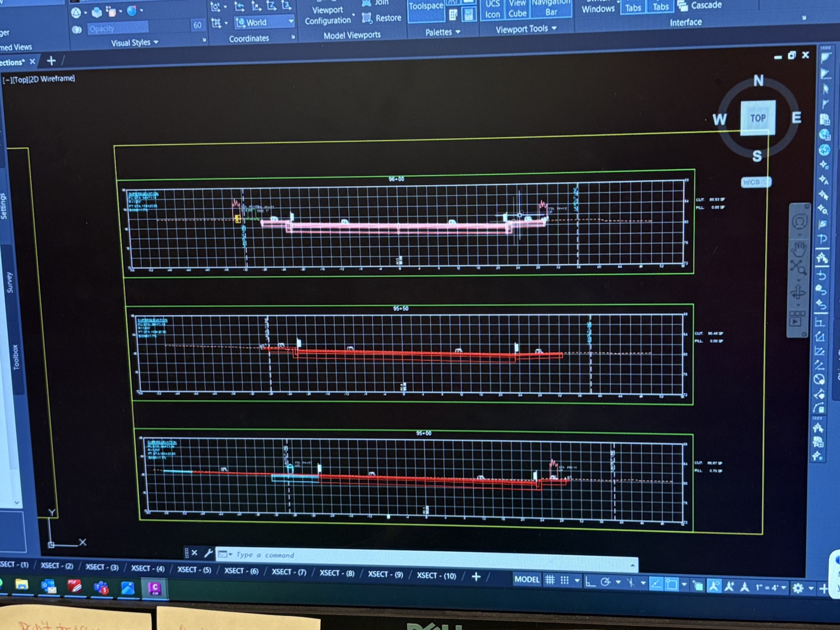Open the World UCS dropdown
840x630 pixels.
[264, 22]
